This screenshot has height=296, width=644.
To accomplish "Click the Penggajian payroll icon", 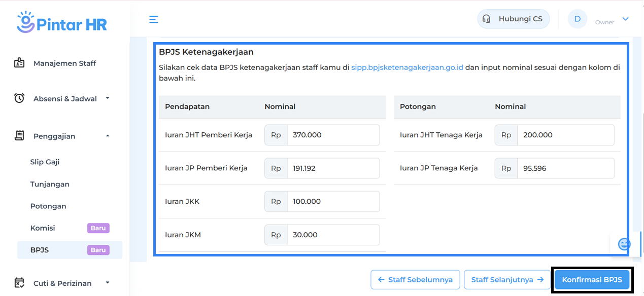I will coord(19,136).
